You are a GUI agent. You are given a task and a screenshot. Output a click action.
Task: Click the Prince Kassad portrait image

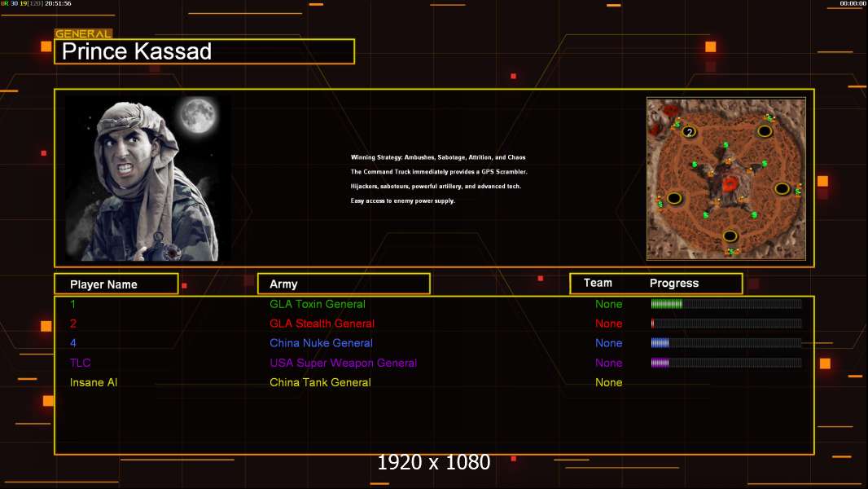(147, 178)
